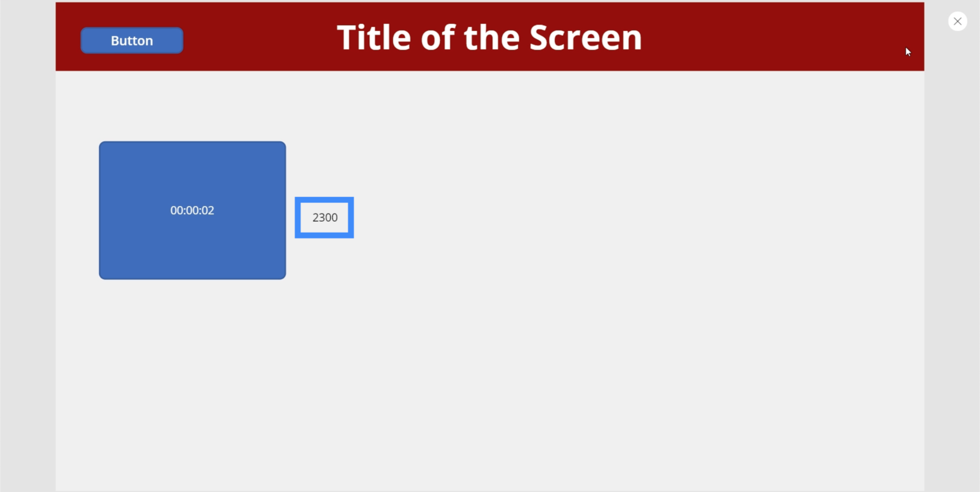Click the word Title in header text

pyautogui.click(x=374, y=38)
